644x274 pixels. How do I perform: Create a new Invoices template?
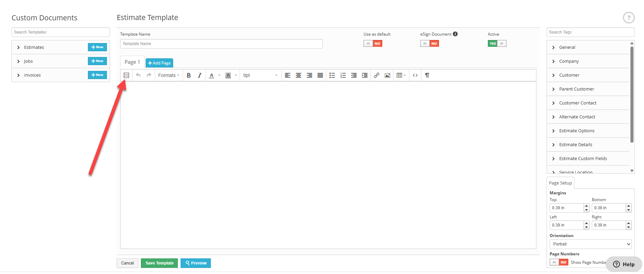click(x=97, y=75)
